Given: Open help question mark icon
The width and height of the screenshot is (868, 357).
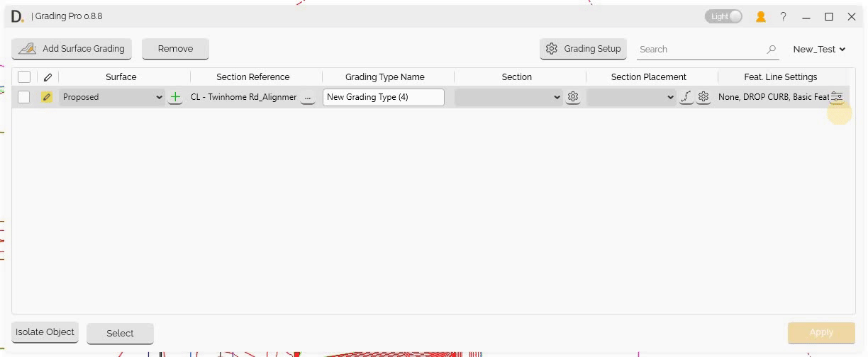Looking at the screenshot, I should pos(784,16).
